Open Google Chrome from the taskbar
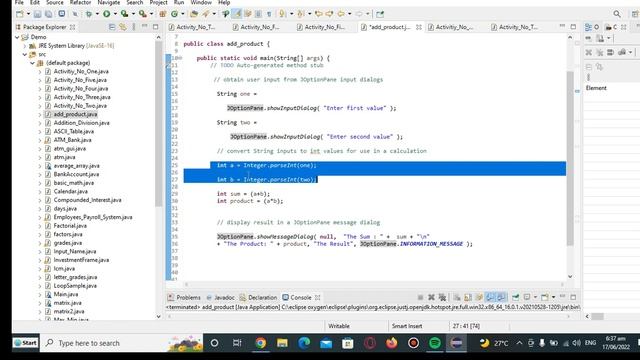The width and height of the screenshot is (640, 360). click(x=260, y=343)
